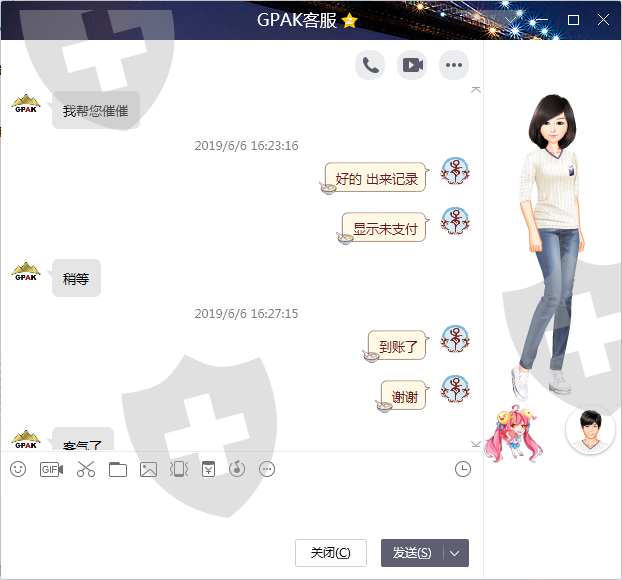The image size is (622, 580).
Task: Select the message 谢谢
Action: (x=405, y=397)
